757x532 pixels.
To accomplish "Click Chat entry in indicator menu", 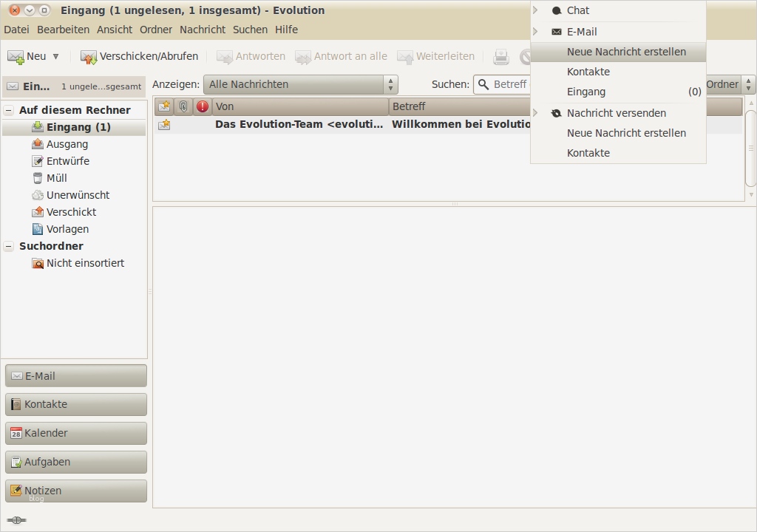I will (619, 10).
